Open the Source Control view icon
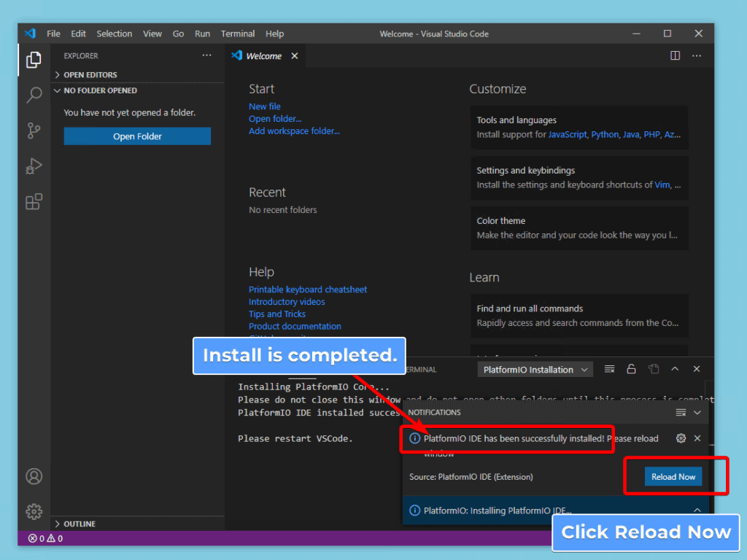This screenshot has height=560, width=747. (34, 131)
